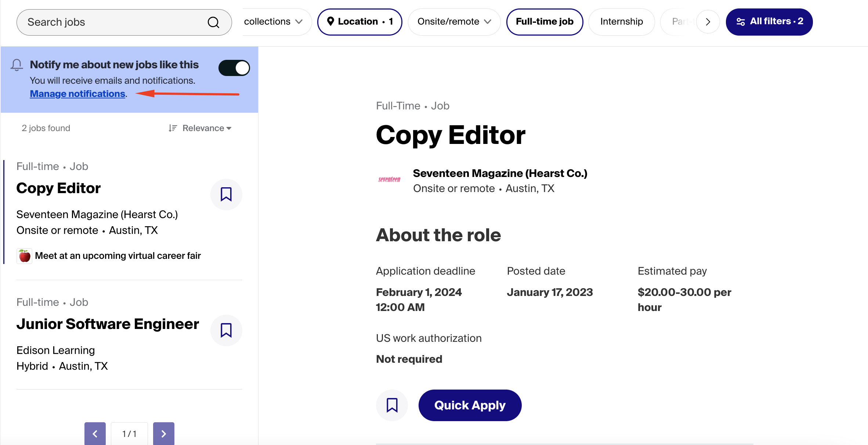The height and width of the screenshot is (445, 868).
Task: Click the sort lines icon
Action: 173,128
